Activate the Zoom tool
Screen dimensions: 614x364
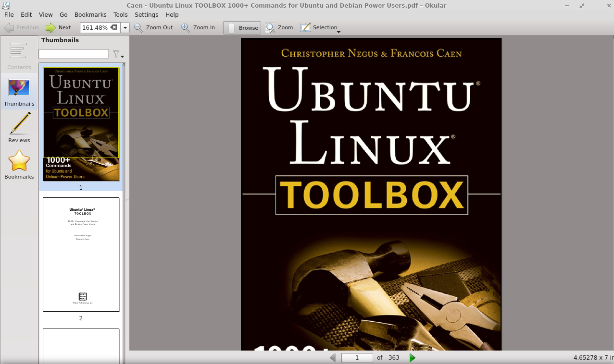click(279, 28)
